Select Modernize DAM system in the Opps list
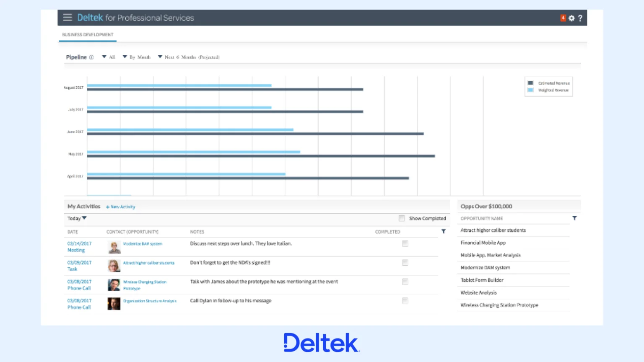 [485, 268]
